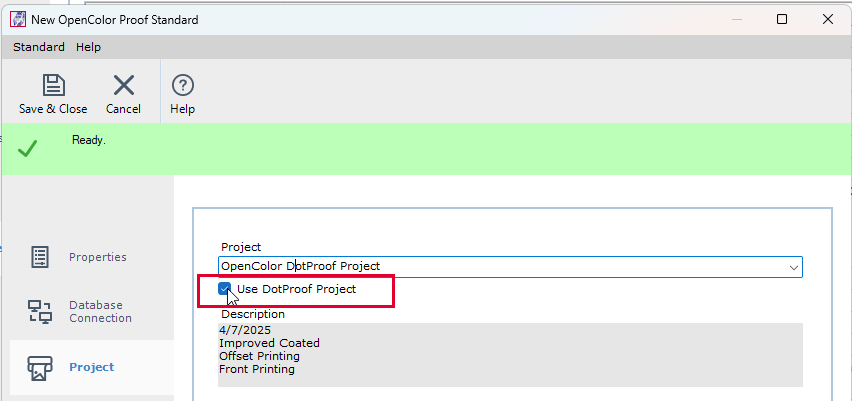Click the '4/7/2025' description line

[x=245, y=330]
